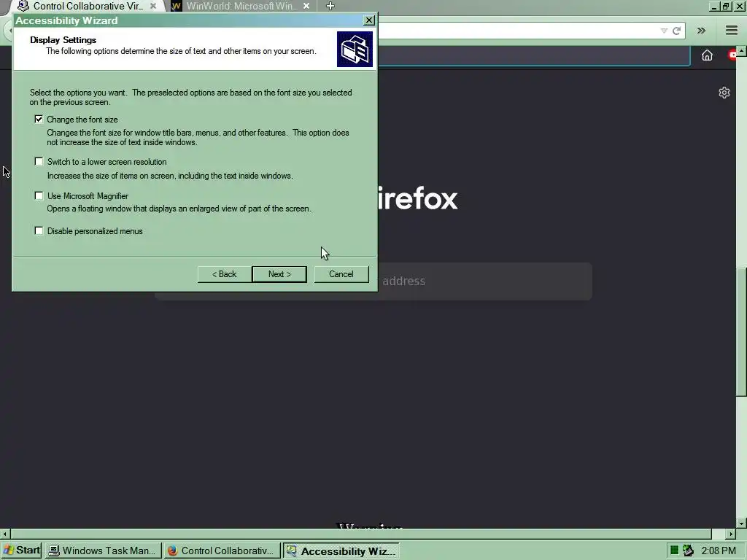Screen dimensions: 747x560
Task: Click the green tray CPU meter icon
Action: pyautogui.click(x=674, y=551)
